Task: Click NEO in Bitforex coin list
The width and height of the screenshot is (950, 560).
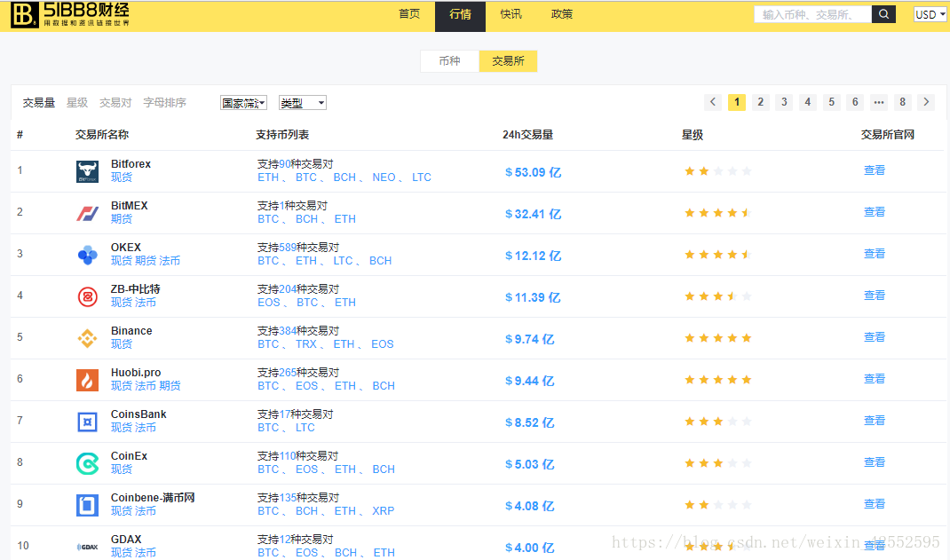Action: point(384,177)
